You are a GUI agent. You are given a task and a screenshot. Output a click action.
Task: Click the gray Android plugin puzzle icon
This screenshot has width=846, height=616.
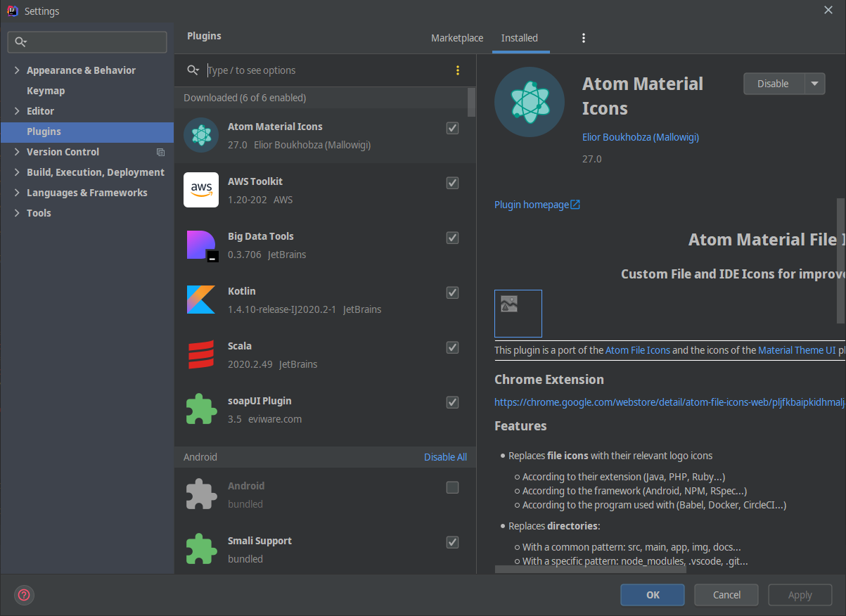pyautogui.click(x=201, y=494)
